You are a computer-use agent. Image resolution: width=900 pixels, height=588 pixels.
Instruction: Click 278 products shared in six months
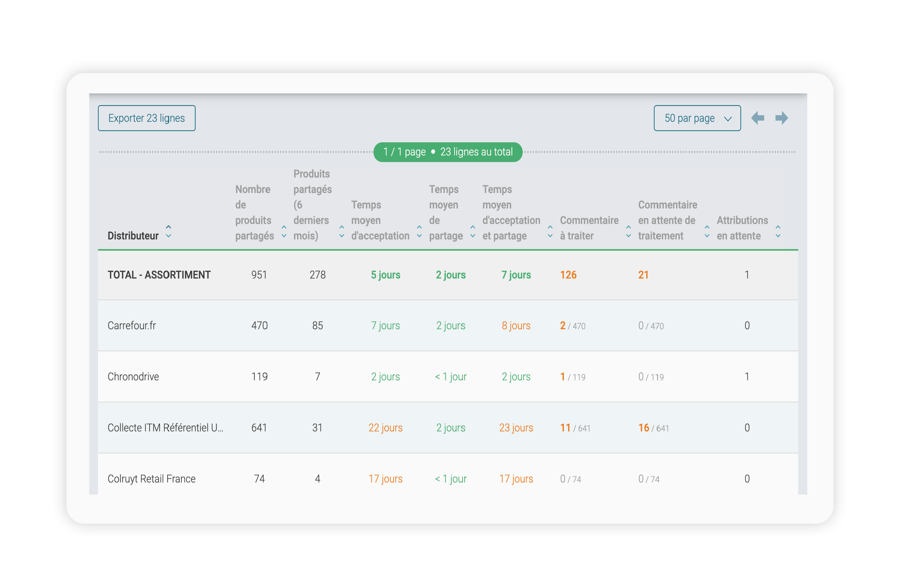tap(318, 275)
